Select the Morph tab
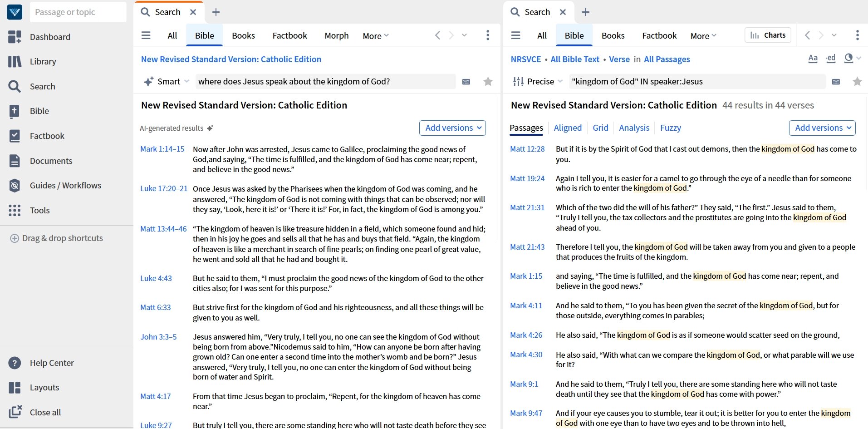Image resolution: width=868 pixels, height=429 pixels. (337, 36)
